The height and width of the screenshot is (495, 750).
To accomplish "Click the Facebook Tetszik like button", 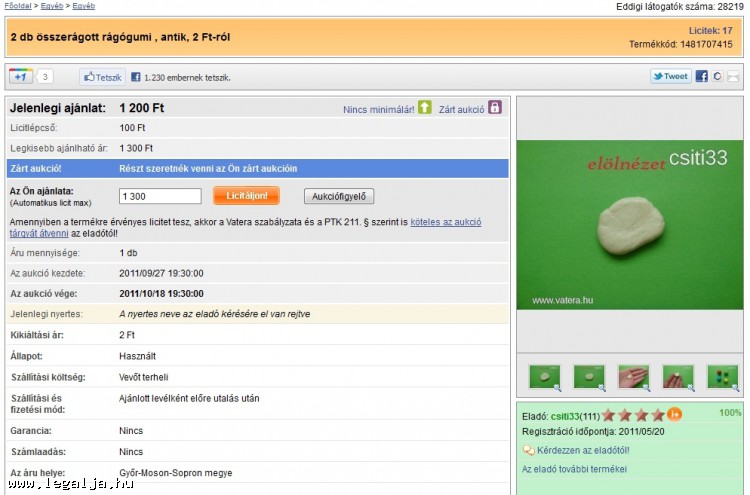I will (102, 76).
